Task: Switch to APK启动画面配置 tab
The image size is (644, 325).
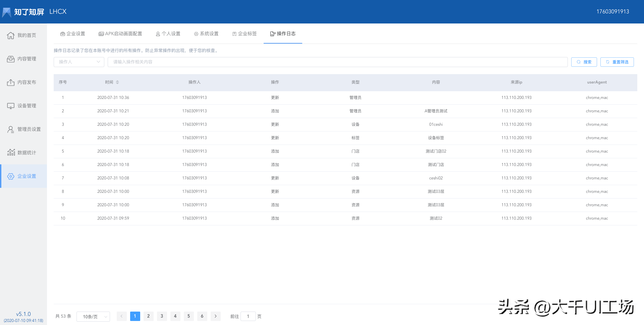Action: [120, 34]
